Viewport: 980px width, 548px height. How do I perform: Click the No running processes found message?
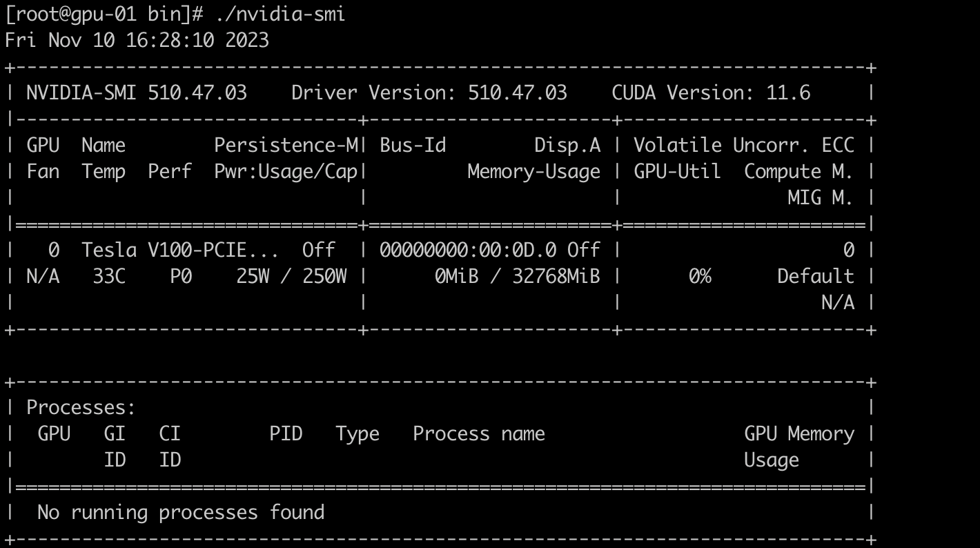(180, 512)
